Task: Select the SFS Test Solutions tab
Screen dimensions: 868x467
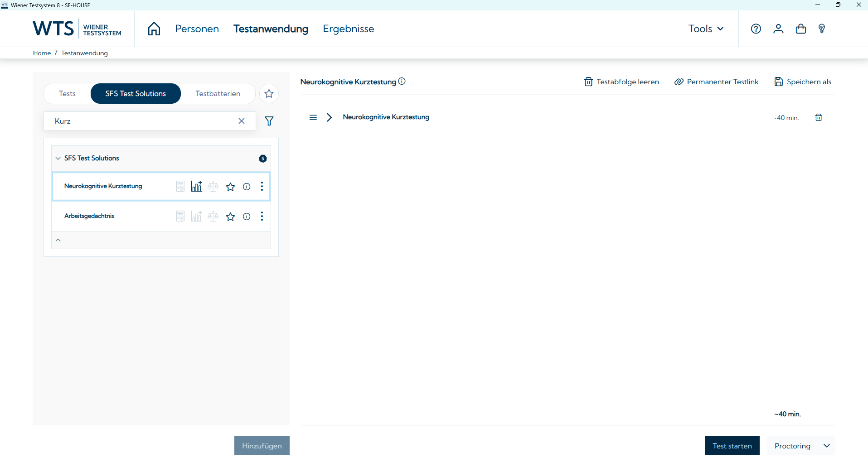Action: coord(136,93)
